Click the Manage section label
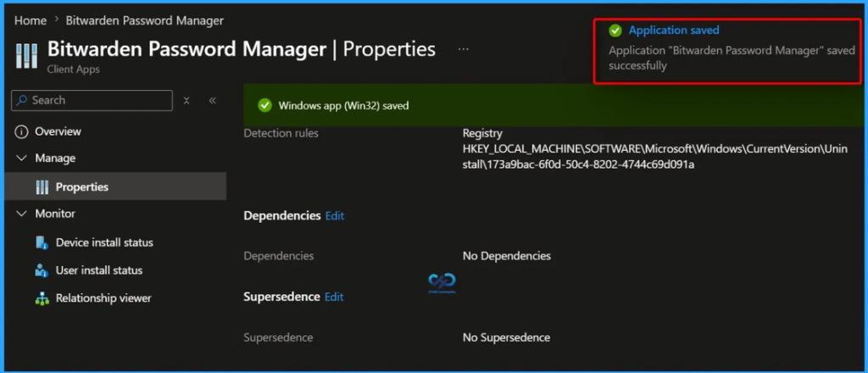The image size is (868, 373). coord(55,159)
